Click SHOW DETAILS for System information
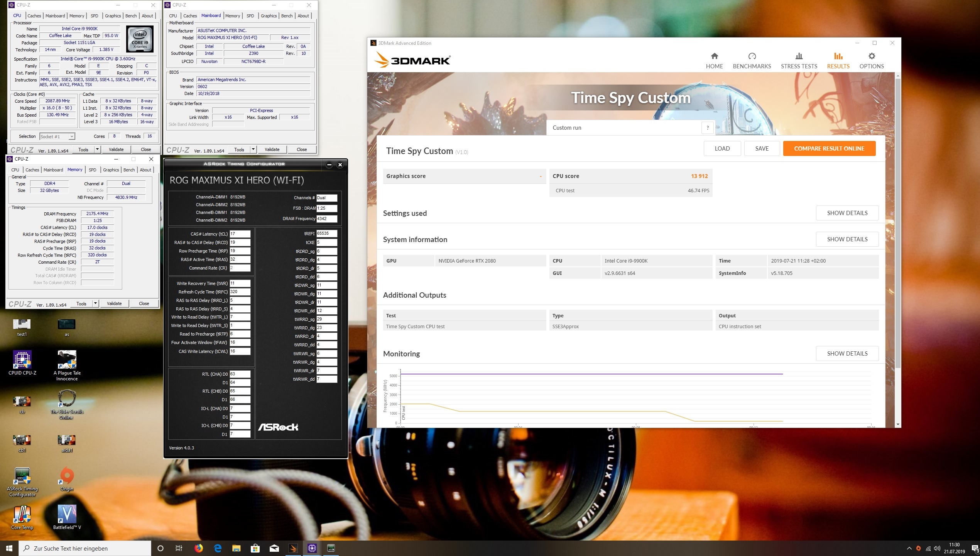Image resolution: width=980 pixels, height=556 pixels. 847,239
